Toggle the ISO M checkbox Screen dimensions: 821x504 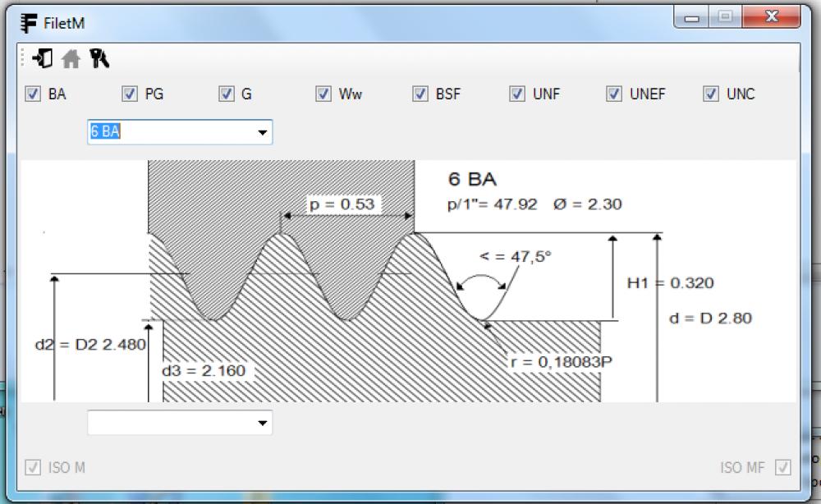pyautogui.click(x=34, y=467)
